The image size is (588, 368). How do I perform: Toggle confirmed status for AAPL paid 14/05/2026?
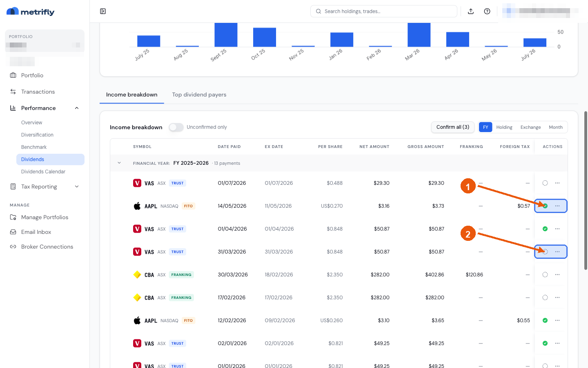pos(545,206)
